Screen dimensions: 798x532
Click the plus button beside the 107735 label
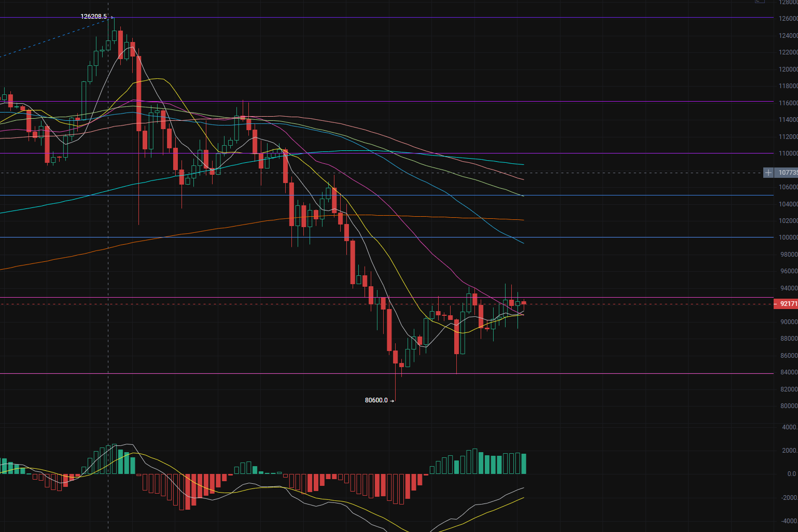point(768,173)
